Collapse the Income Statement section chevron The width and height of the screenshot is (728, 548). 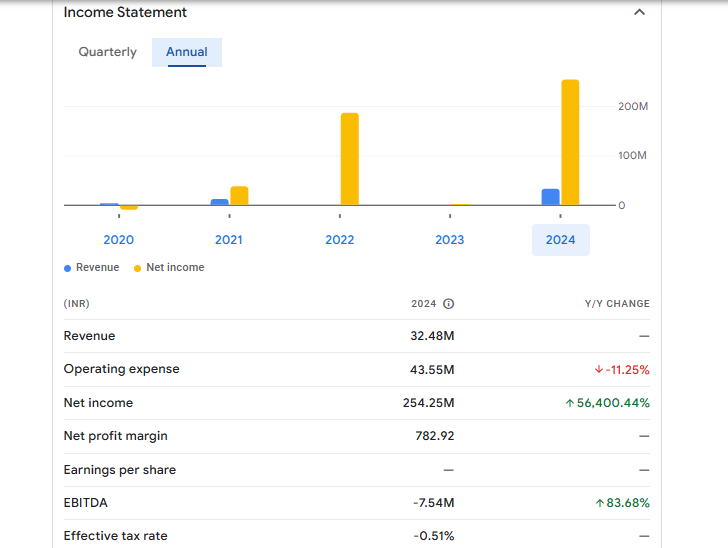[x=639, y=13]
